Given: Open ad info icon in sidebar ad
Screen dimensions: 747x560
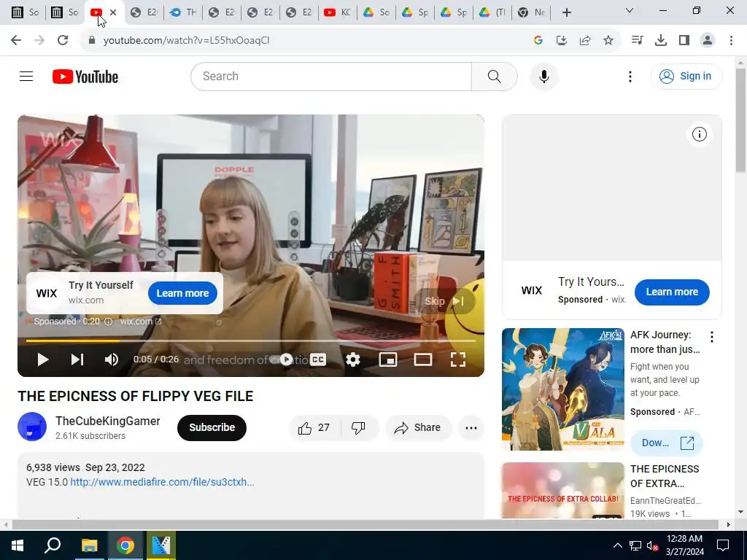Looking at the screenshot, I should pyautogui.click(x=699, y=134).
